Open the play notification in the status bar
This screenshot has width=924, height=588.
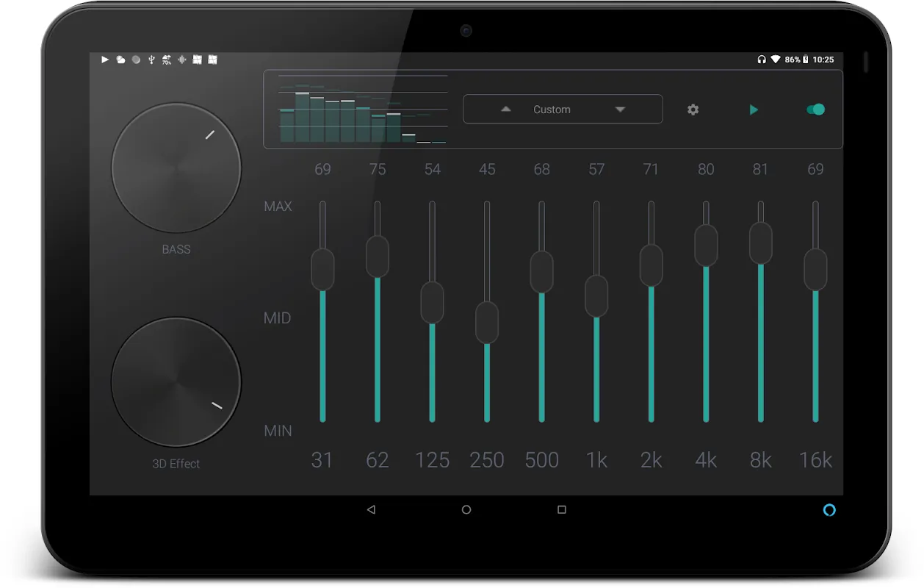(x=105, y=60)
